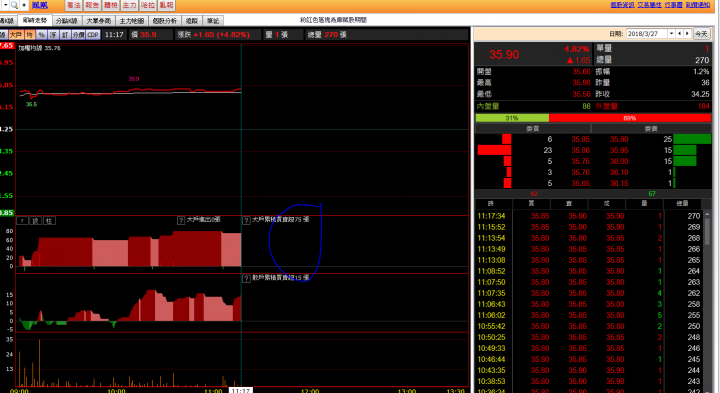The image size is (720, 393).
Task: Click the 體檢 button in the orange toolbar
Action: 111,5
